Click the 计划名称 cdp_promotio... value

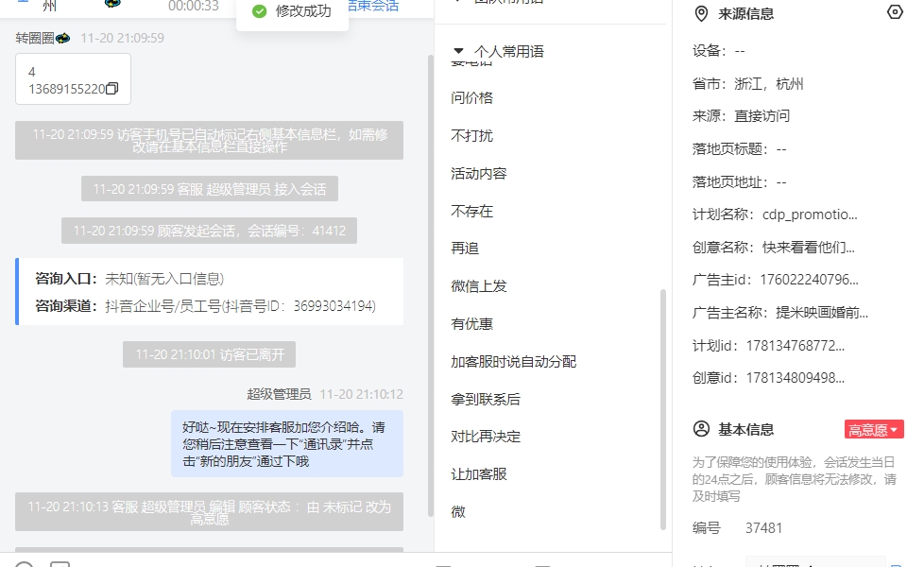[810, 215]
